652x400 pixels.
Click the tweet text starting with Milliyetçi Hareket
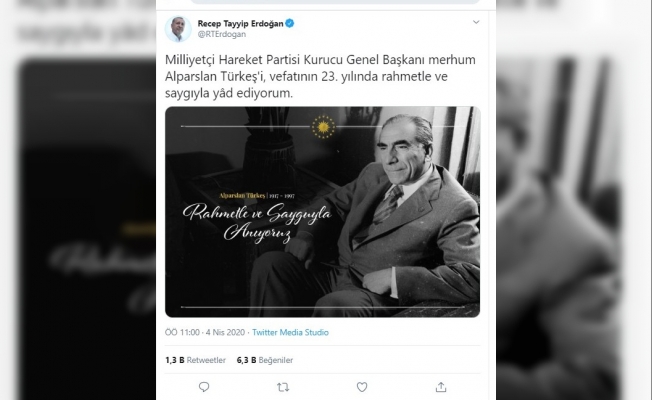(320, 77)
